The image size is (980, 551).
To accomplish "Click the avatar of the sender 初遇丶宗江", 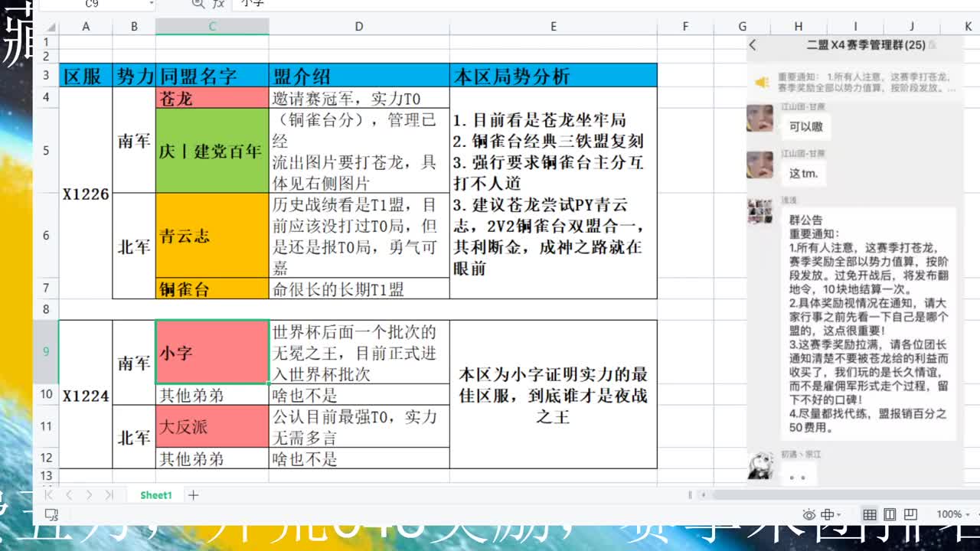I will pos(759,465).
